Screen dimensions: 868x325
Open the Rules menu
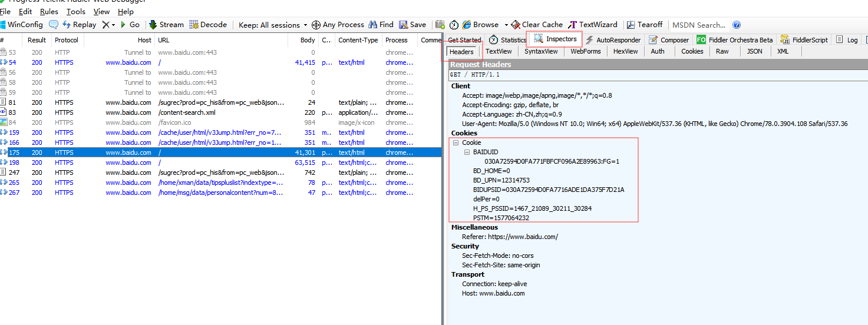click(49, 12)
